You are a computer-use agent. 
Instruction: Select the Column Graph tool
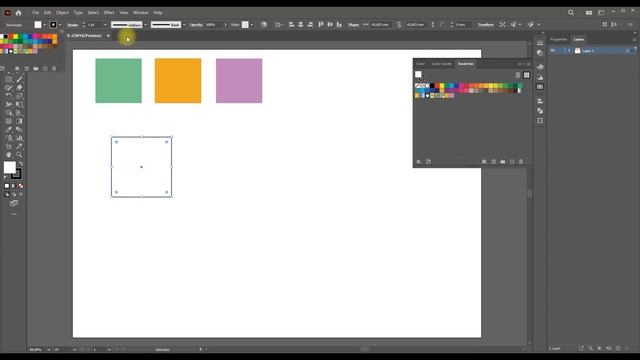point(19,138)
